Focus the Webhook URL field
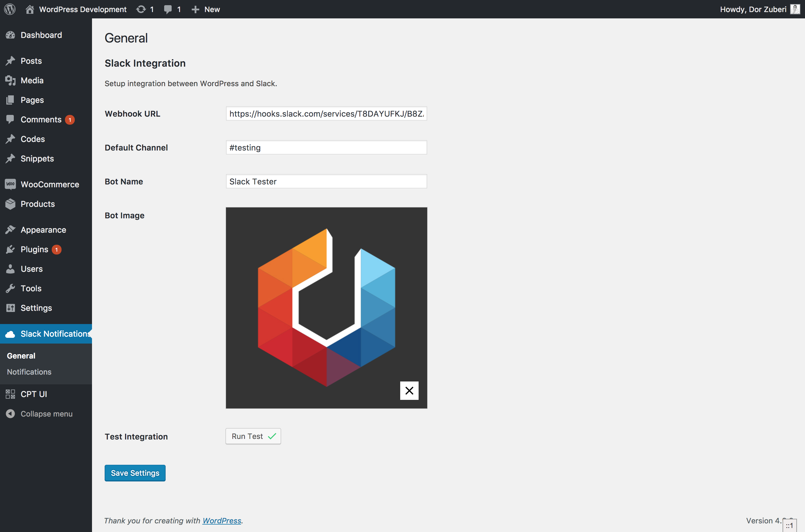This screenshot has width=805, height=532. [x=326, y=114]
